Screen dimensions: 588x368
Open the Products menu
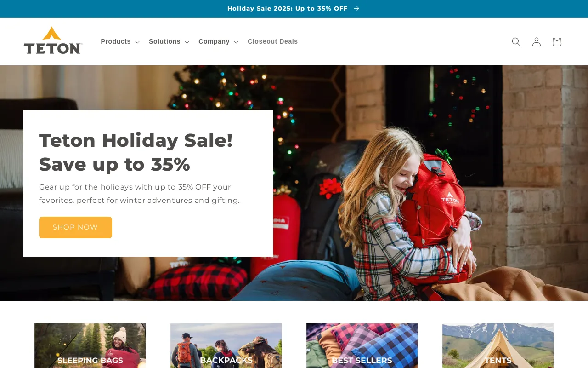tap(120, 41)
